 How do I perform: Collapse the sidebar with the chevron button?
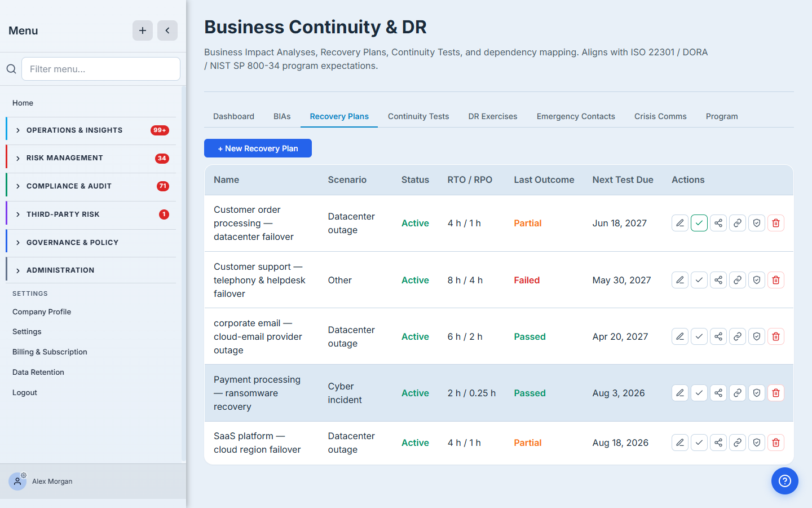(167, 30)
